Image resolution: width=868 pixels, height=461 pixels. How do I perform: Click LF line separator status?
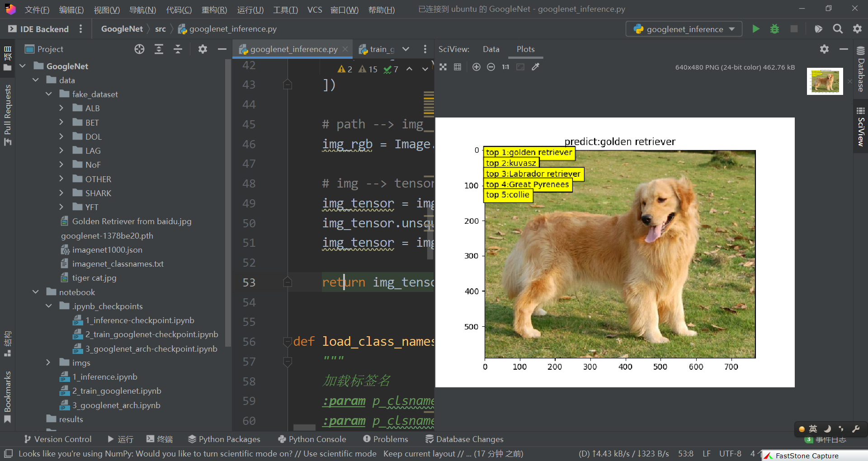[x=706, y=453]
